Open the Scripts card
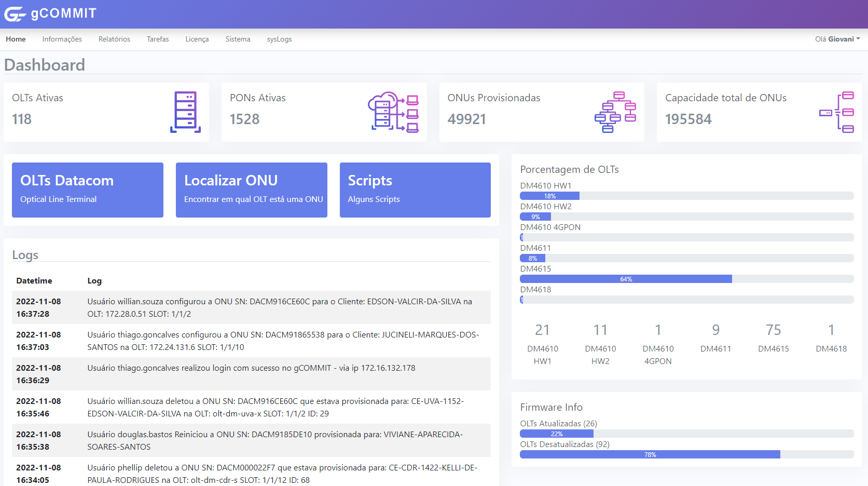The image size is (868, 486). click(x=415, y=190)
